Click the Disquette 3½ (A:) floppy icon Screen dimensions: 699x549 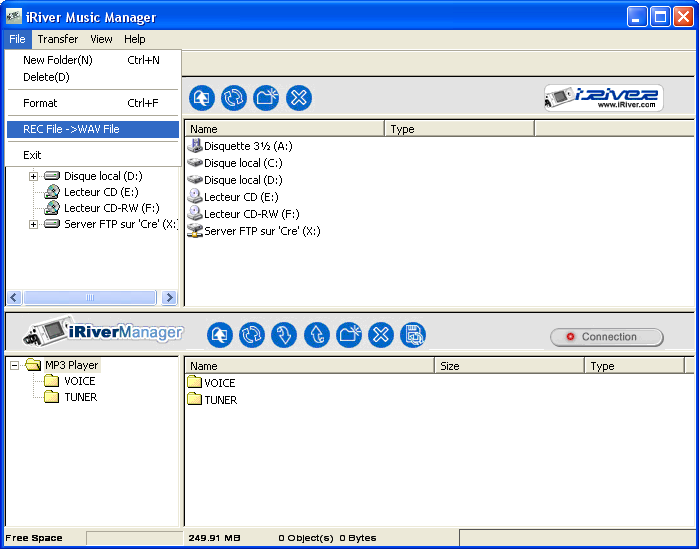coord(195,146)
